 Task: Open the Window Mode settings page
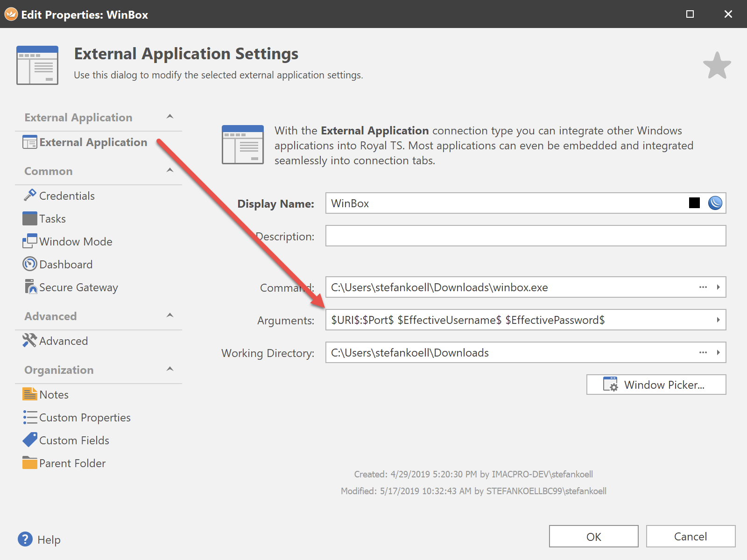76,242
